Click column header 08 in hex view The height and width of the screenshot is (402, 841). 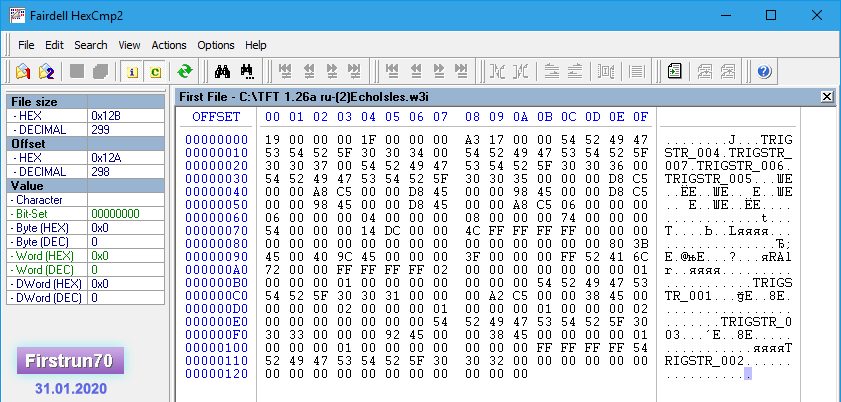click(473, 117)
